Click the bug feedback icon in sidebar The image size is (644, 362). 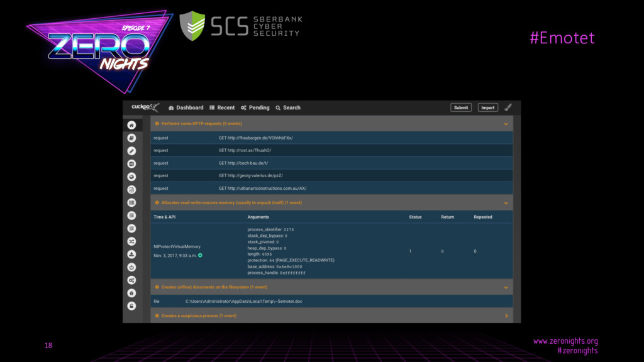click(131, 293)
